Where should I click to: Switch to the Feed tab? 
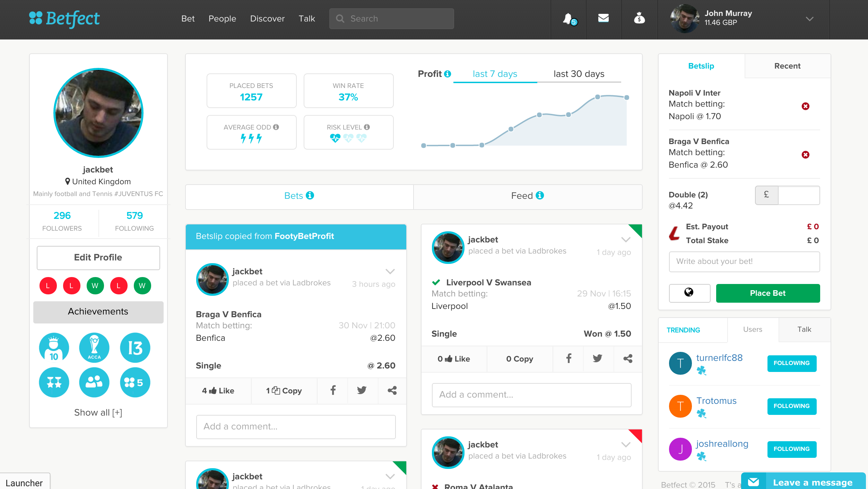[527, 196]
